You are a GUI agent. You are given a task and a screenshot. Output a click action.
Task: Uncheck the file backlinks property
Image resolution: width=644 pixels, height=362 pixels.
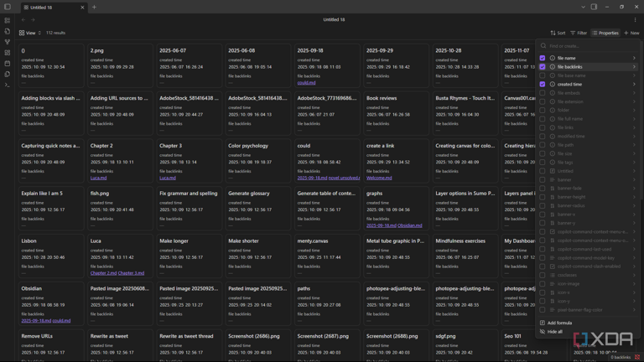543,67
